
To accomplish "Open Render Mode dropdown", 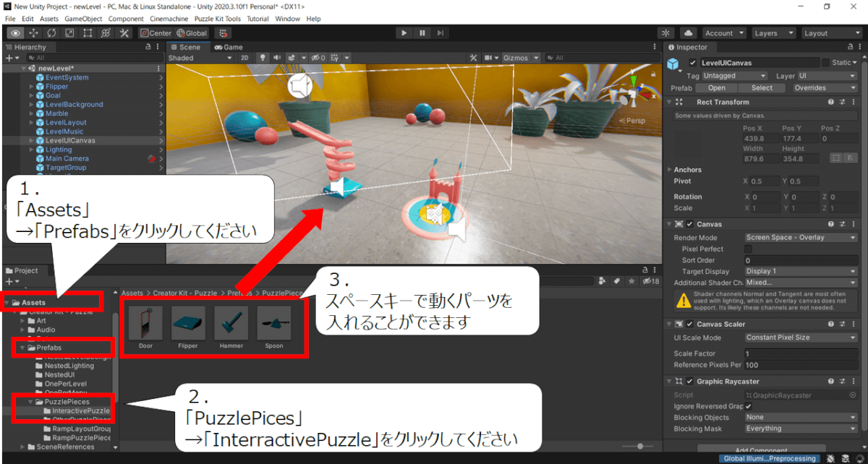I will point(801,237).
